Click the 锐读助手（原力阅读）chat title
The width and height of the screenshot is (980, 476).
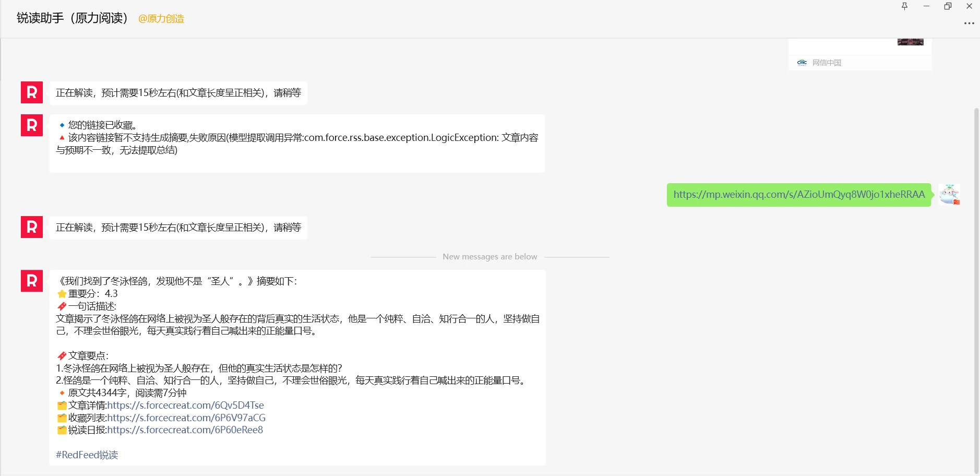[x=72, y=18]
